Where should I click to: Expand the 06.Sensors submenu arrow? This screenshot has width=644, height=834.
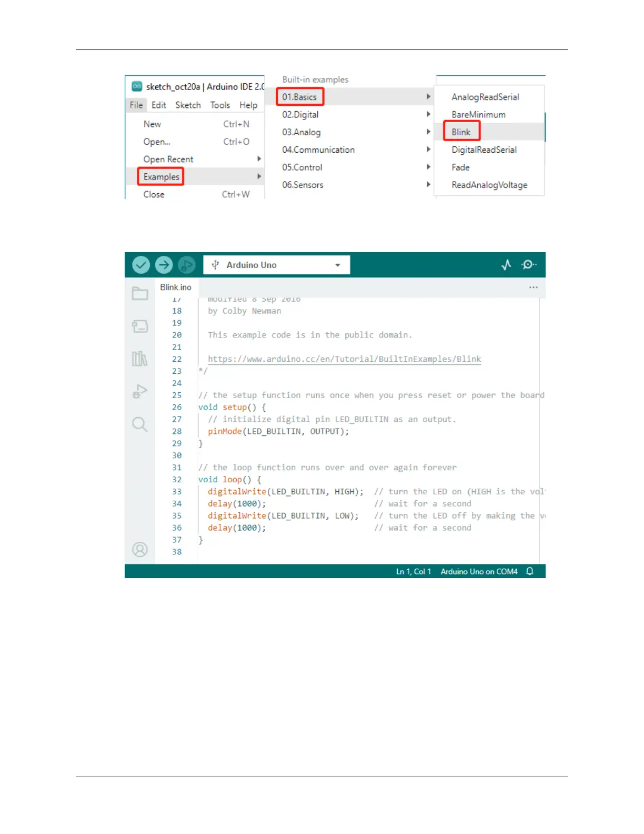coord(428,184)
